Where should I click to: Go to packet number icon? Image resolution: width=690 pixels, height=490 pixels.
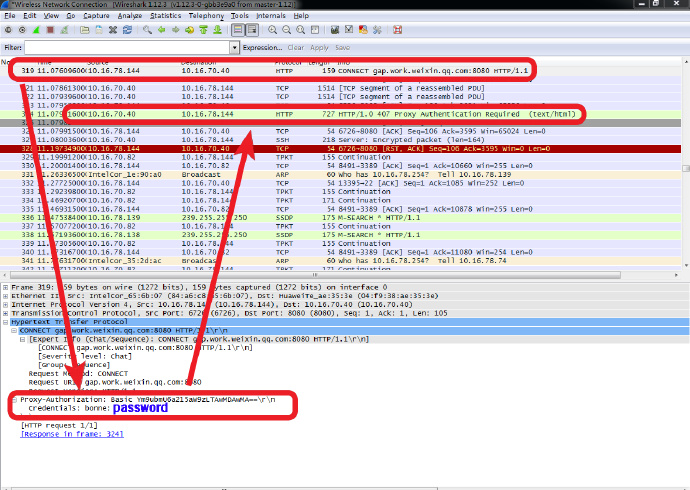[x=189, y=30]
